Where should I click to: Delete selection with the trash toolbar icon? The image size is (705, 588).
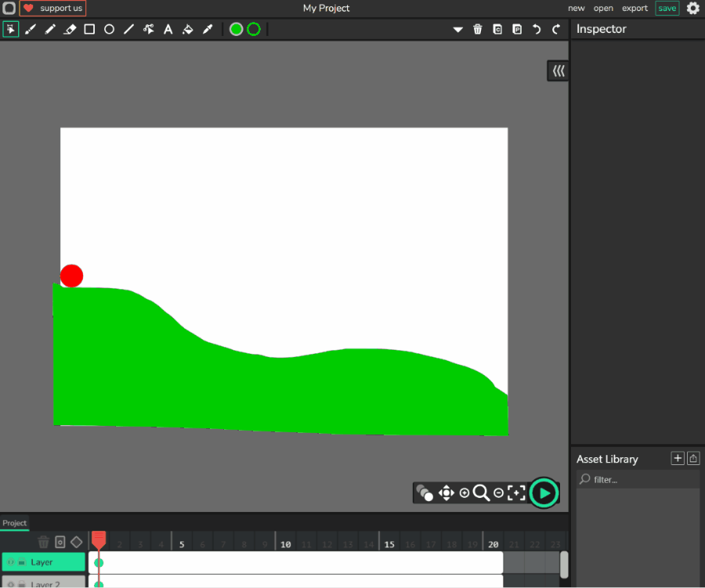[x=478, y=29]
